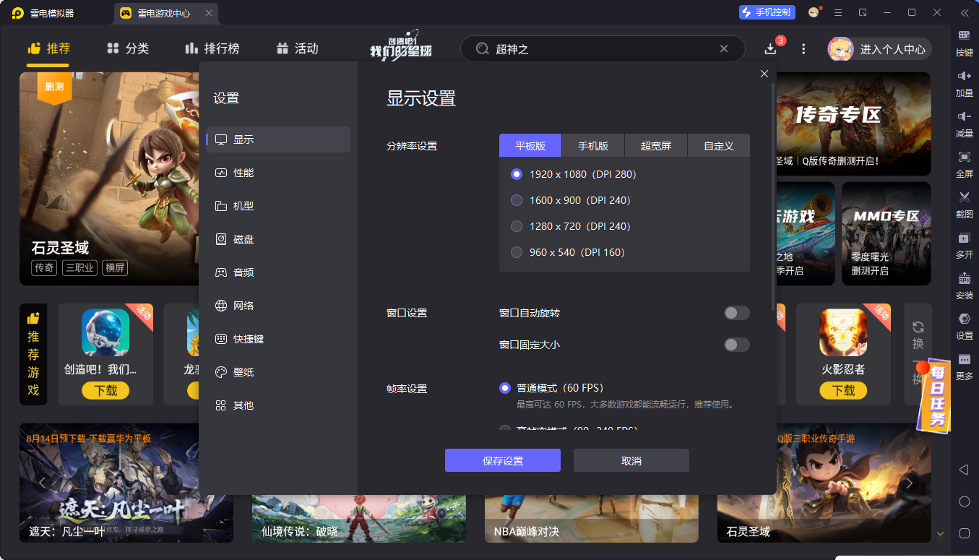979x560 pixels.
Task: Click 保存设置 button
Action: [503, 460]
